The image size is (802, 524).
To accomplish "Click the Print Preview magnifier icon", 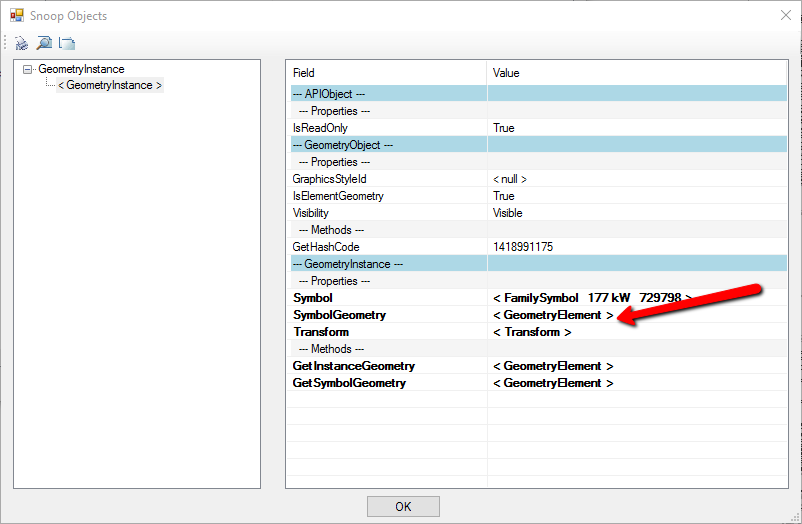I will click(44, 43).
